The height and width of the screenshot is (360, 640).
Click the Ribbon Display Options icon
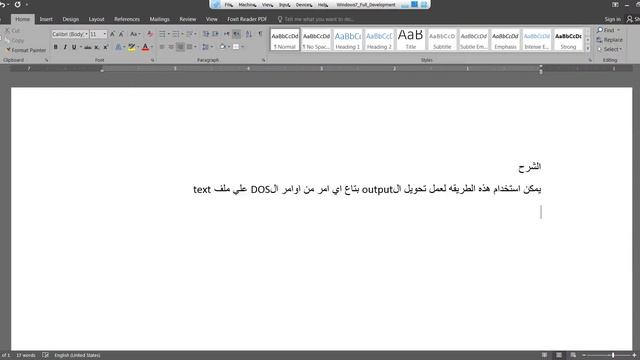point(615,4)
